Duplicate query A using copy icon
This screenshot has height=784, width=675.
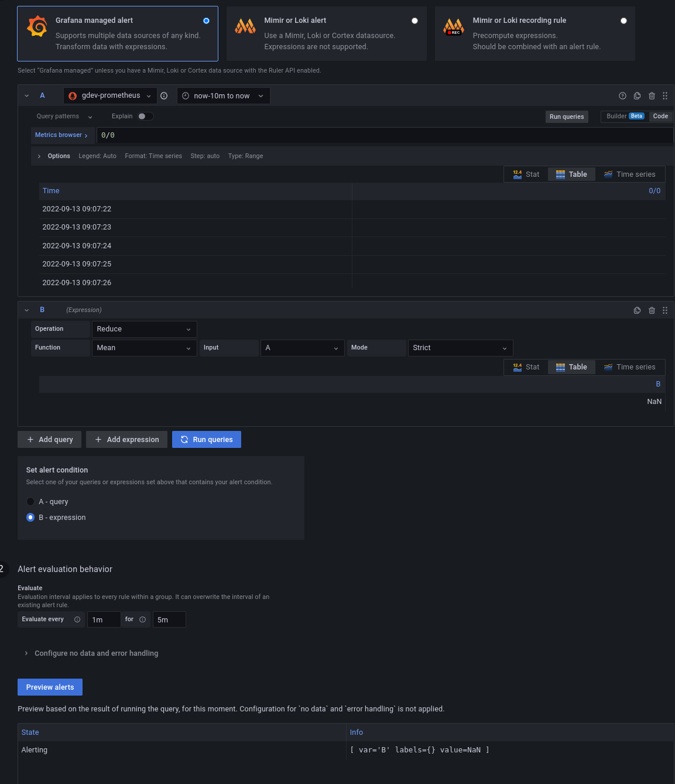pos(637,95)
